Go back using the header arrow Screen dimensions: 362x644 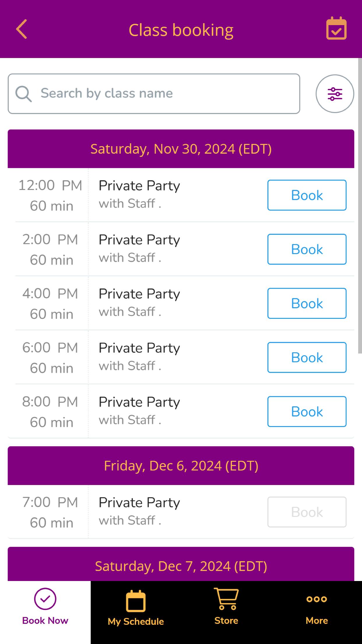point(22,29)
